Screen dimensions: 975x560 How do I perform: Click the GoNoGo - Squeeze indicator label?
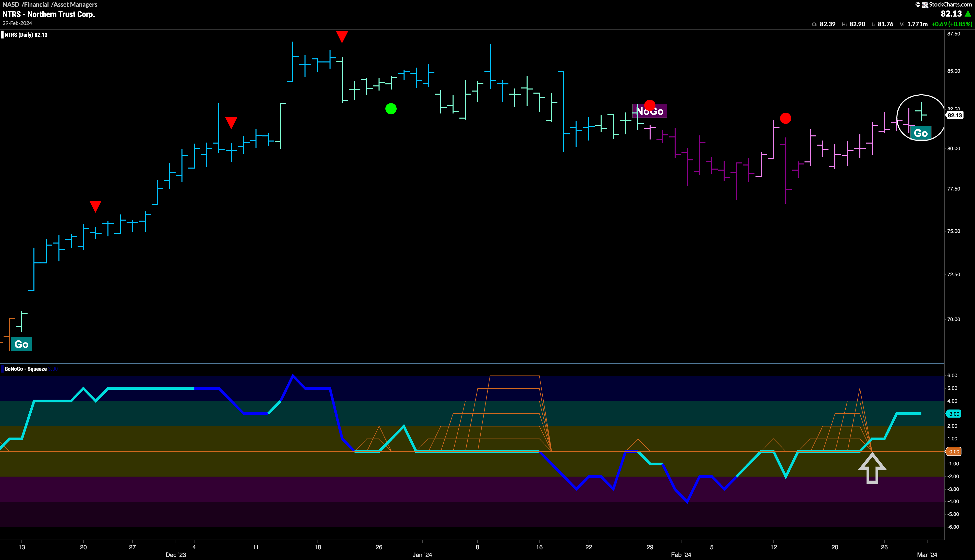pyautogui.click(x=26, y=369)
